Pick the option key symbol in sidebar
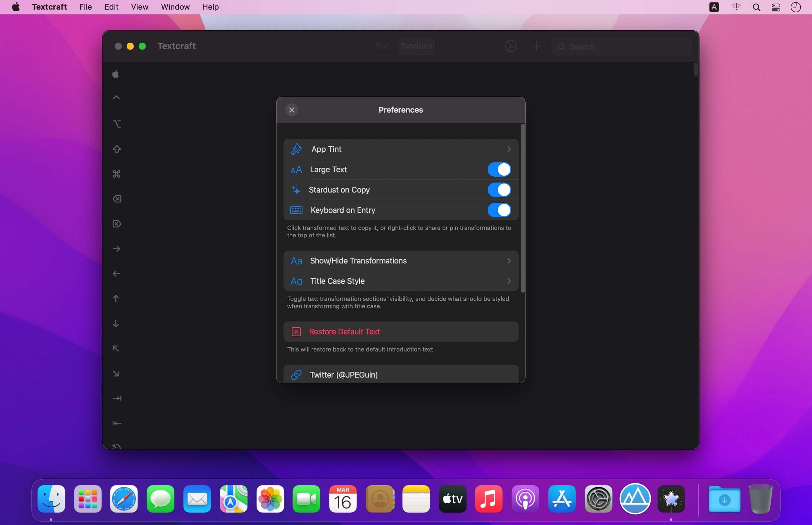The height and width of the screenshot is (525, 812). 117,124
